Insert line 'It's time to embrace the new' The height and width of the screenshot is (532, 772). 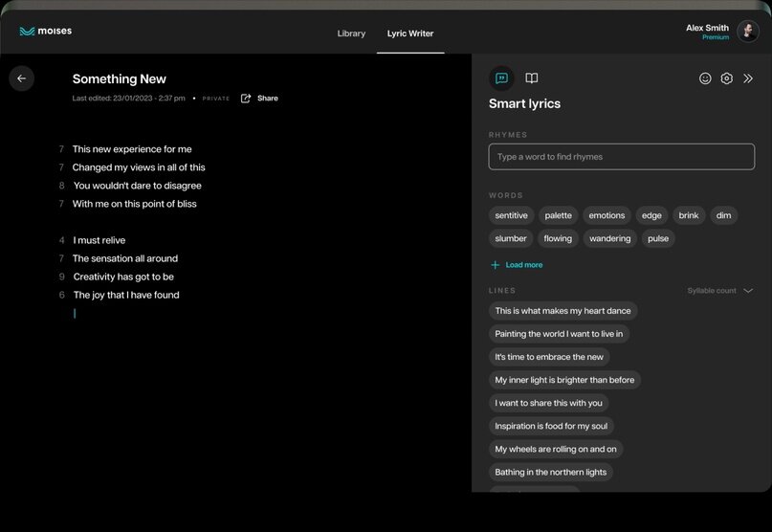pos(549,357)
